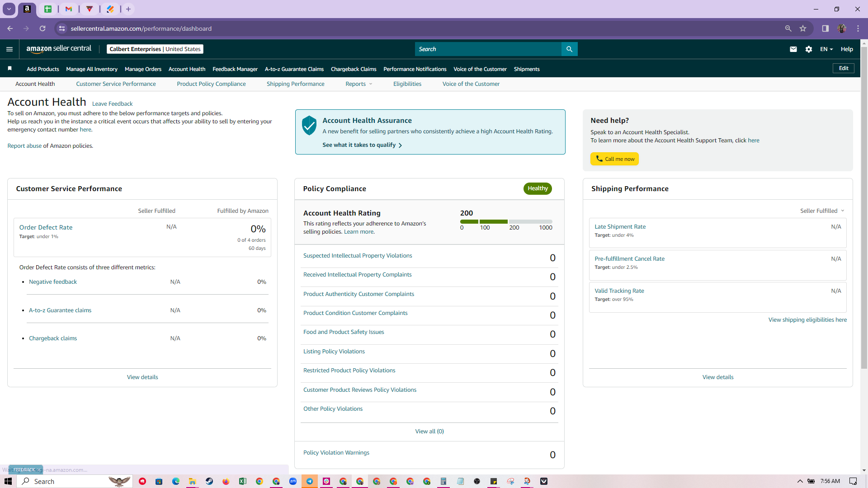Open Manage Orders menu item
This screenshot has width=868, height=488.
[143, 69]
